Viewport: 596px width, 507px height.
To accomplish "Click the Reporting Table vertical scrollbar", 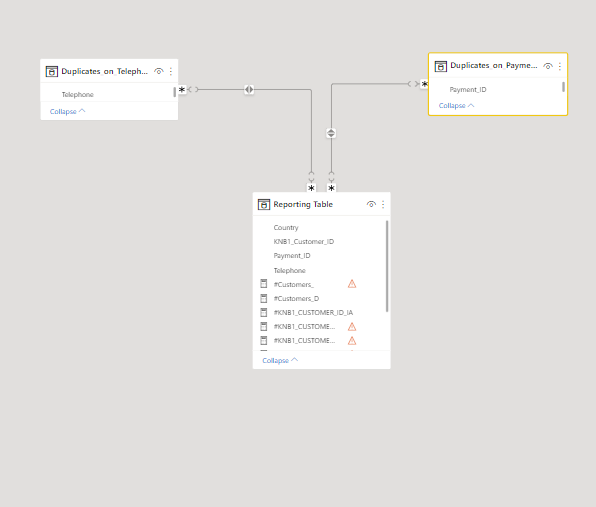I will [387, 266].
